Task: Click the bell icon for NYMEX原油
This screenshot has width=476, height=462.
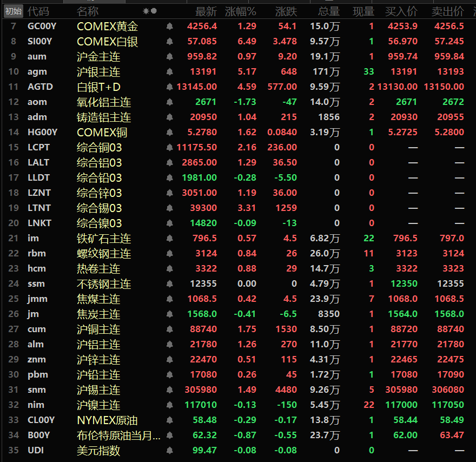Action: click(x=169, y=420)
